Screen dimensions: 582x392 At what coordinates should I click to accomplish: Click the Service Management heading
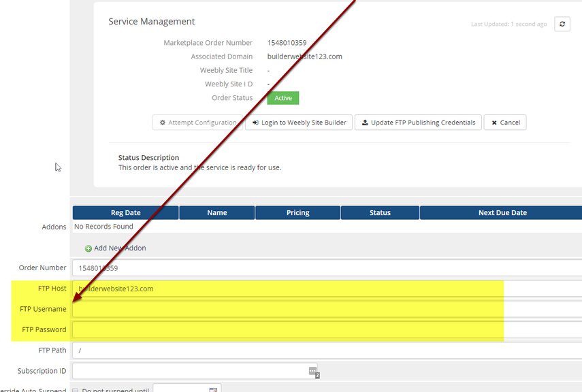point(151,22)
